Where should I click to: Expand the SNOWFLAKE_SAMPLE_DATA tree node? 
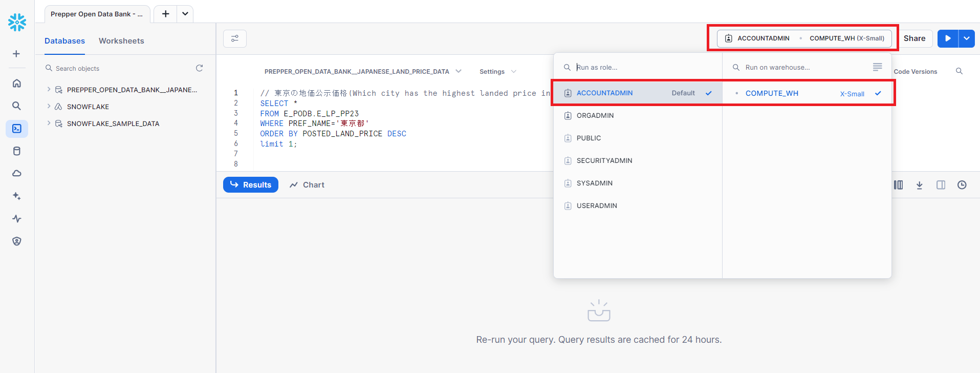point(49,123)
